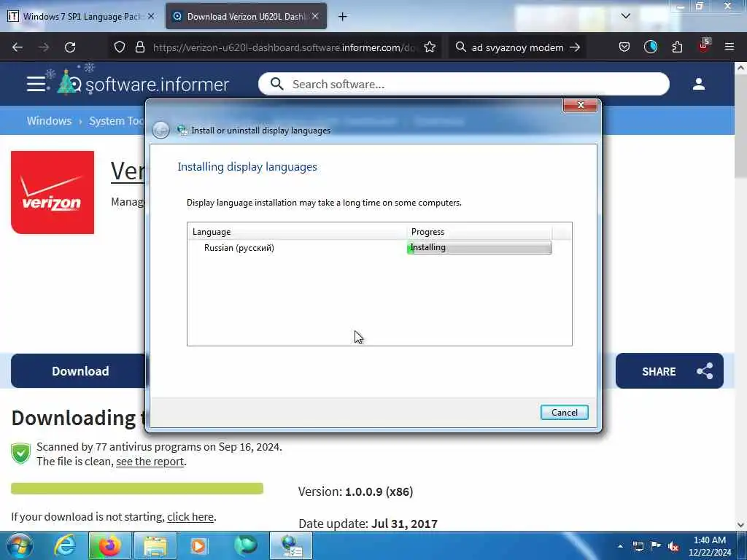Click the network tray icon
The width and height of the screenshot is (747, 560).
pos(638,546)
